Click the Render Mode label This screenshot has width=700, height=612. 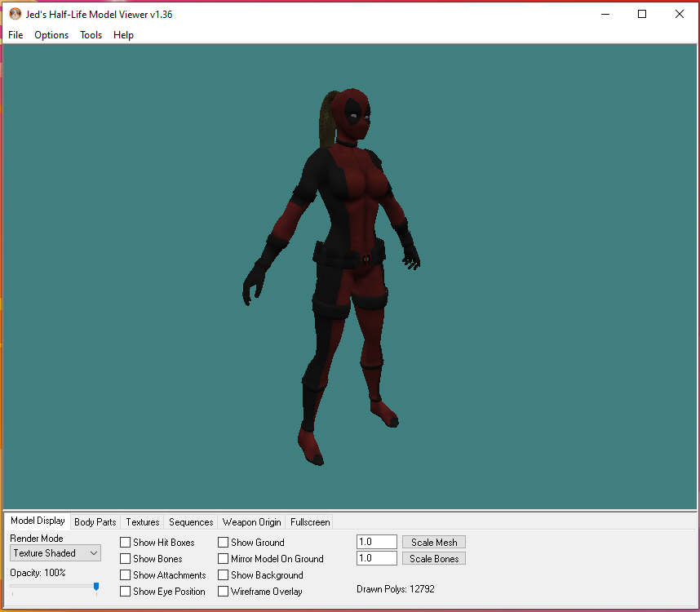37,539
